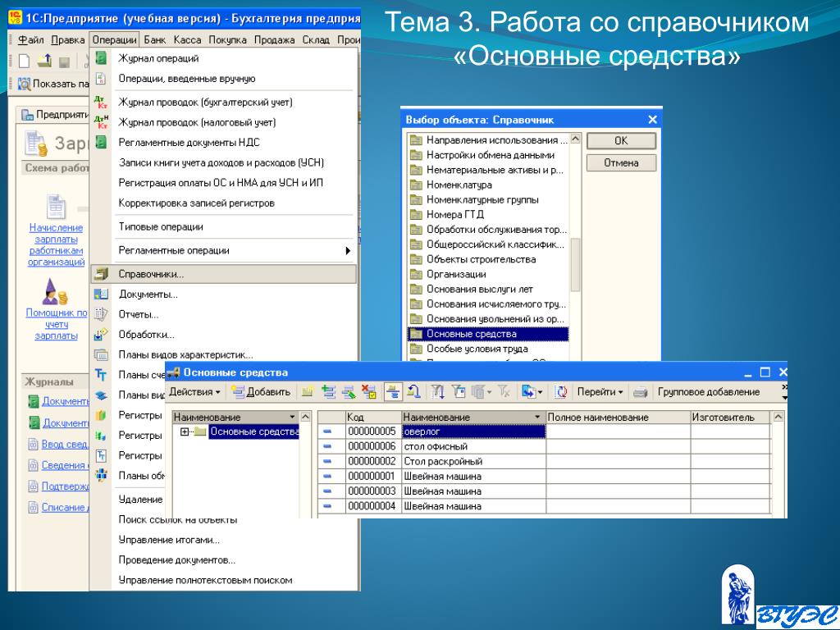Image resolution: width=840 pixels, height=630 pixels.
Task: Click the move-to-group toolbar icon
Action: click(x=413, y=392)
